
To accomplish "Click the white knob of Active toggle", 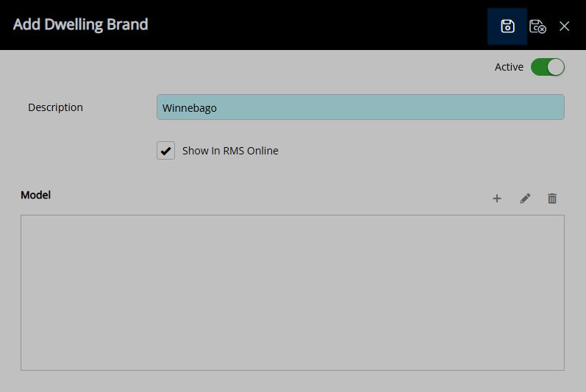I will coord(556,67).
